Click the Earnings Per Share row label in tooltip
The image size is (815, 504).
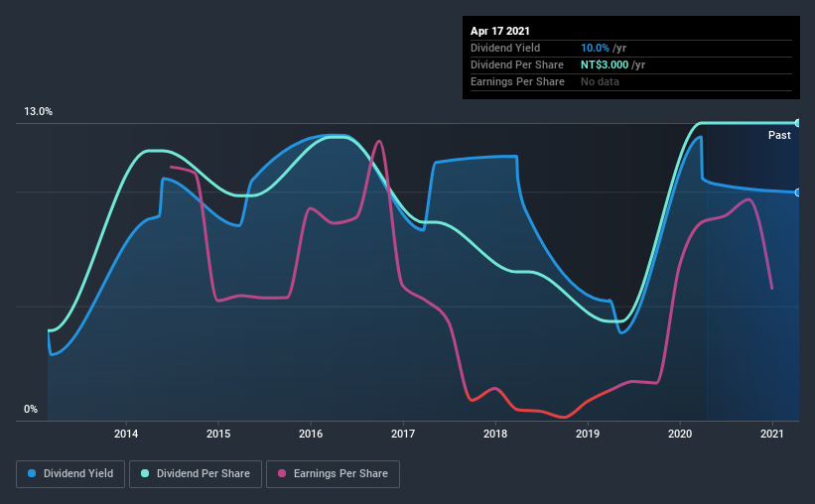(x=517, y=81)
